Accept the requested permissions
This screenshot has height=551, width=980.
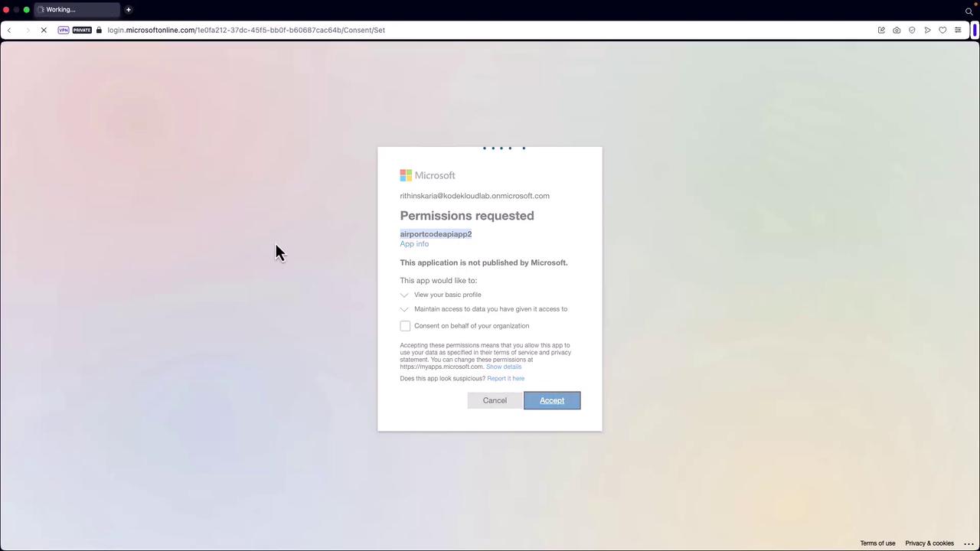(552, 400)
